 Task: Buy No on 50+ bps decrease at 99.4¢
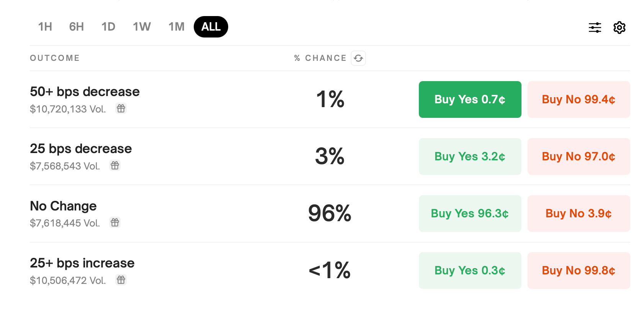click(x=579, y=99)
